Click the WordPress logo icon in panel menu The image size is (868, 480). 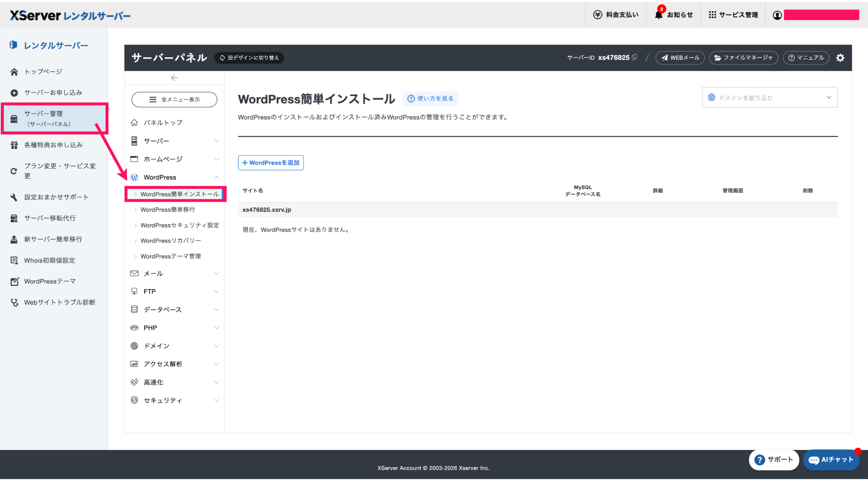pos(134,177)
